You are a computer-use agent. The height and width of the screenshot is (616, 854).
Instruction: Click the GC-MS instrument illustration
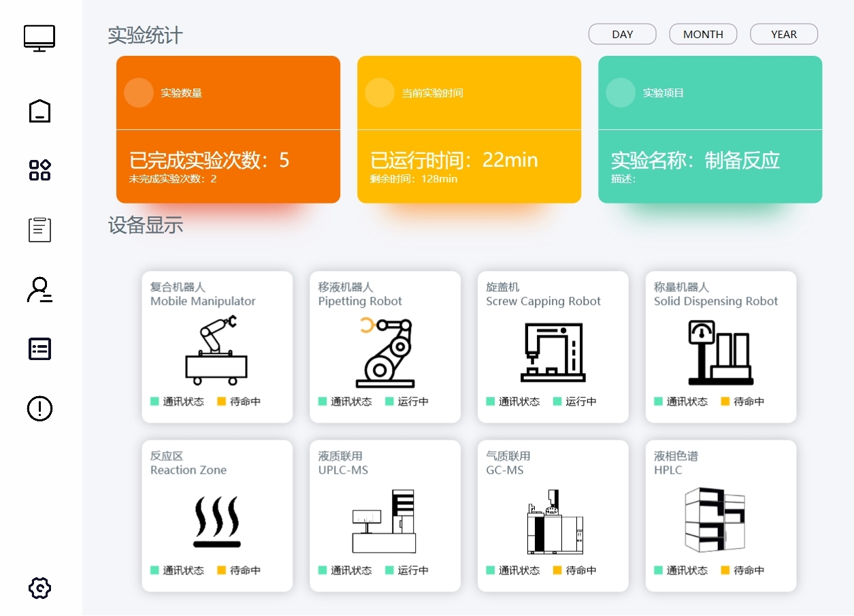pos(555,521)
